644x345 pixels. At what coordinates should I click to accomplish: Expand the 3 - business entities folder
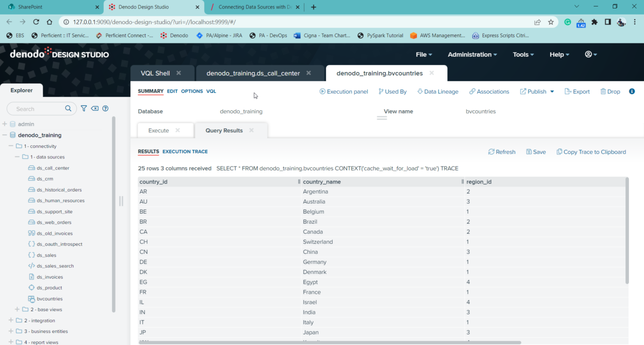pyautogui.click(x=11, y=331)
